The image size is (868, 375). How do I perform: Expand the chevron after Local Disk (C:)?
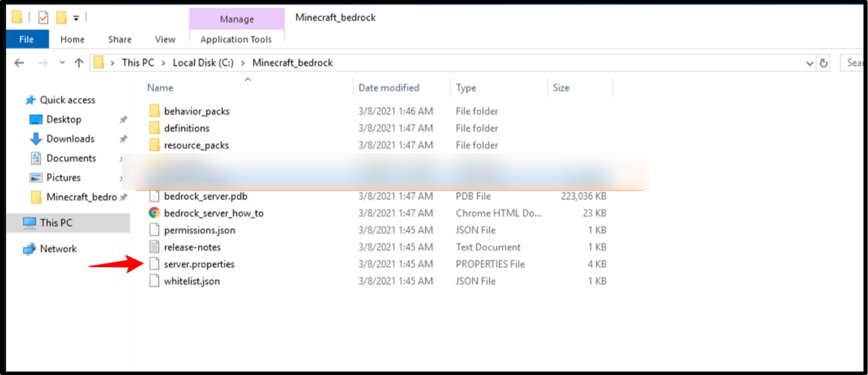243,63
